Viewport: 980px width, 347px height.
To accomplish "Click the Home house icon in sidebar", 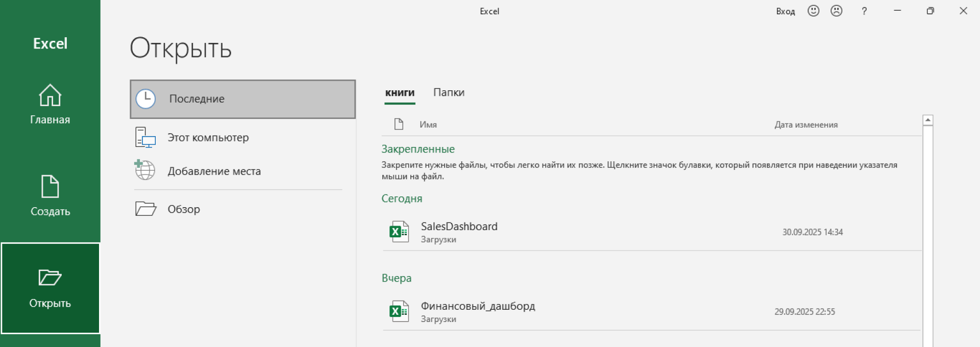I will tap(50, 95).
